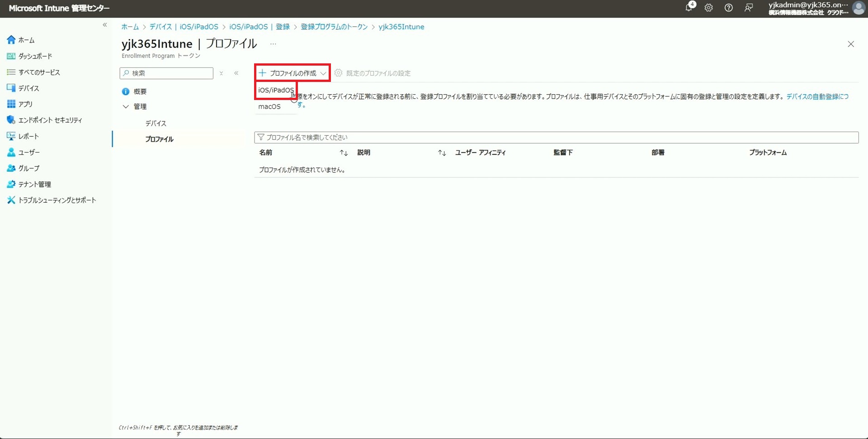Viewport: 868px width, 439px height.
Task: Click 既定のプロファイルの設定 button
Action: point(373,73)
